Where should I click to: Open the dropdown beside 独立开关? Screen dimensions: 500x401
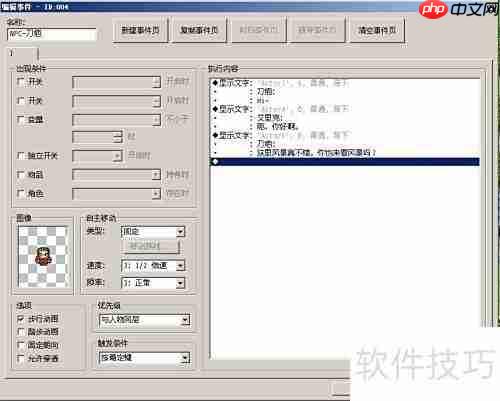click(x=97, y=156)
